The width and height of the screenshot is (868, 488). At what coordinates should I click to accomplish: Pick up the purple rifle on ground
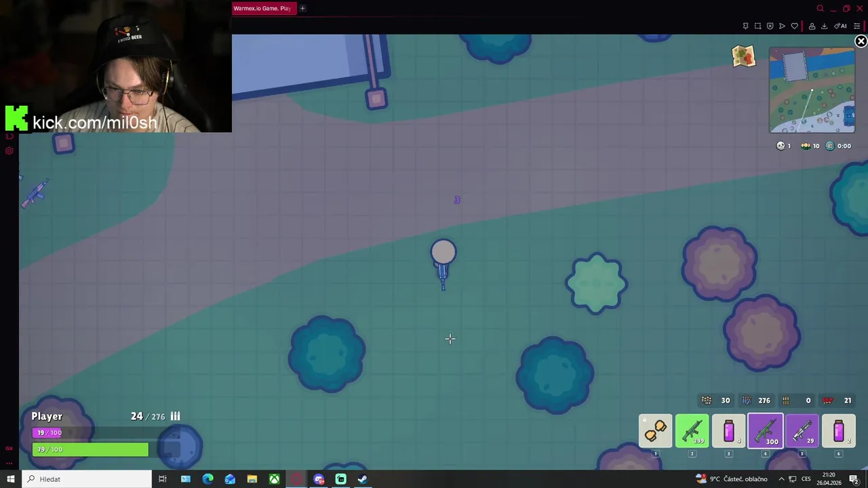(35, 193)
